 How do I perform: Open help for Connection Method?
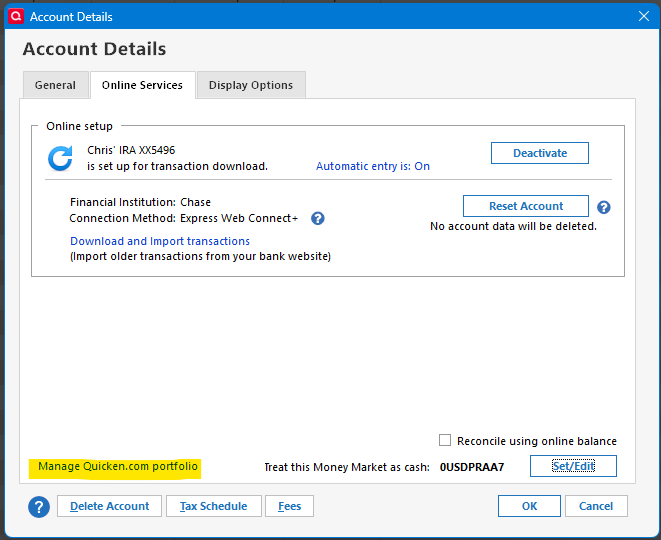click(317, 218)
